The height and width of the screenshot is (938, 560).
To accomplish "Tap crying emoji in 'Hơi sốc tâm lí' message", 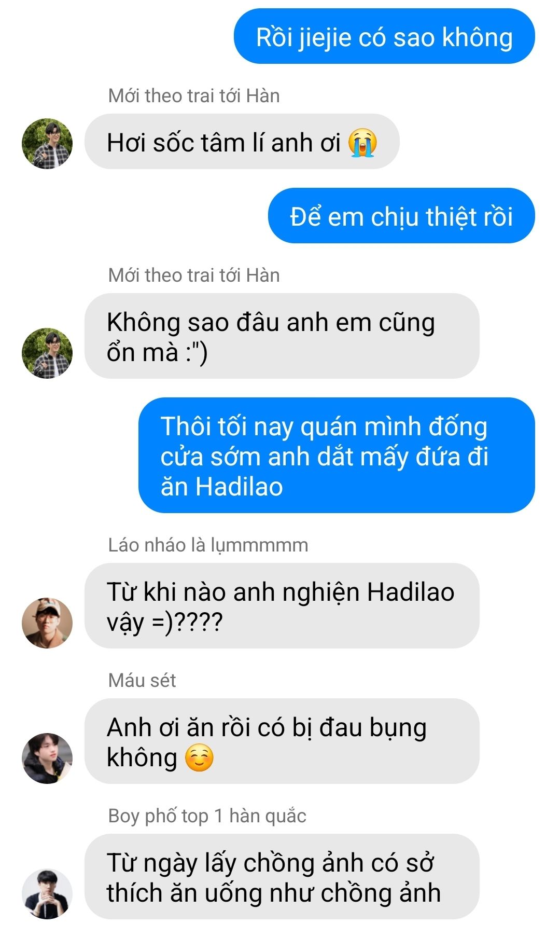I will (x=362, y=142).
